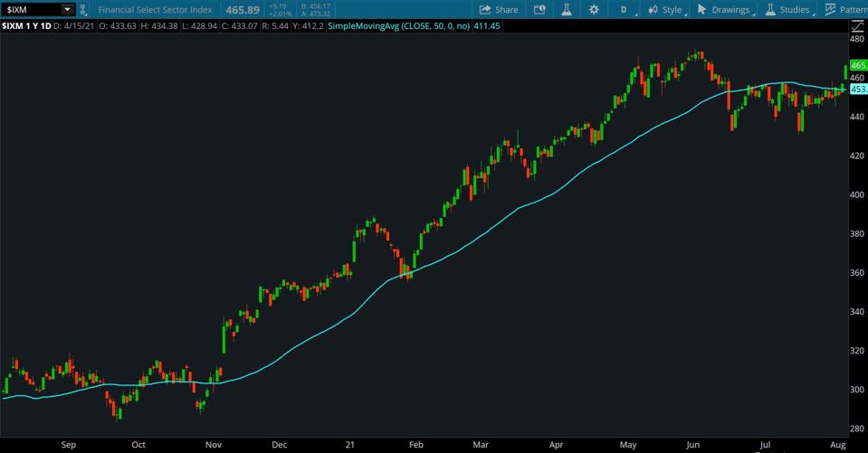The height and width of the screenshot is (453, 868).
Task: Expand the $IXM symbol dropdown arrow
Action: coord(67,10)
